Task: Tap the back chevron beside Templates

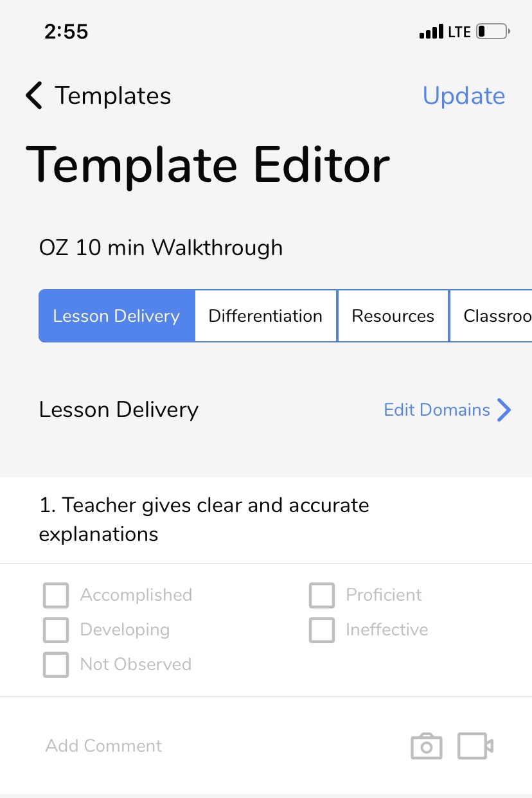Action: point(33,95)
